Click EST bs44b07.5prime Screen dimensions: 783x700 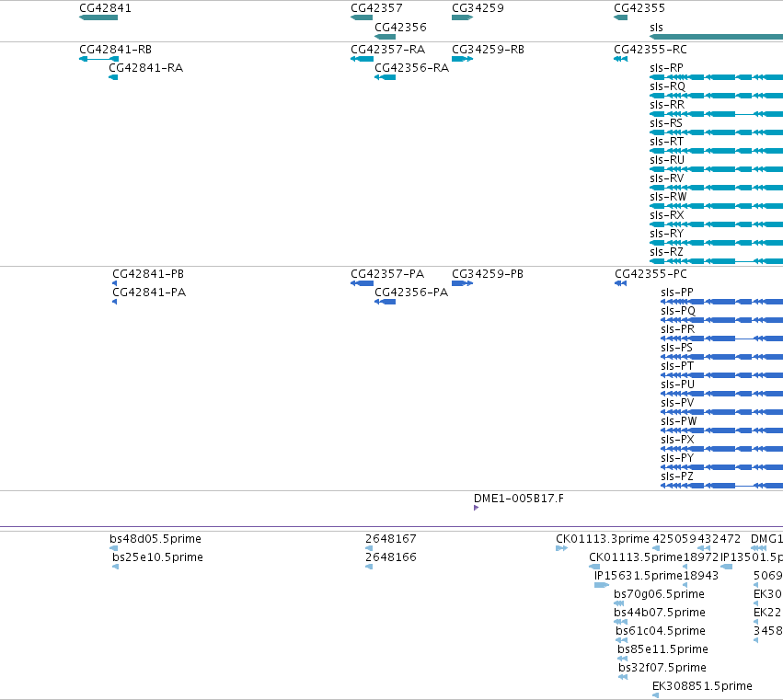point(620,622)
